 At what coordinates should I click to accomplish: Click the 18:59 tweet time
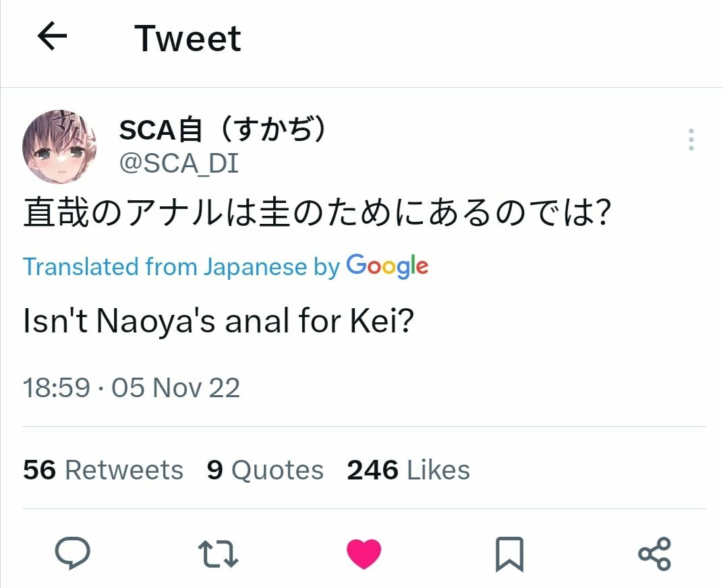coord(56,388)
